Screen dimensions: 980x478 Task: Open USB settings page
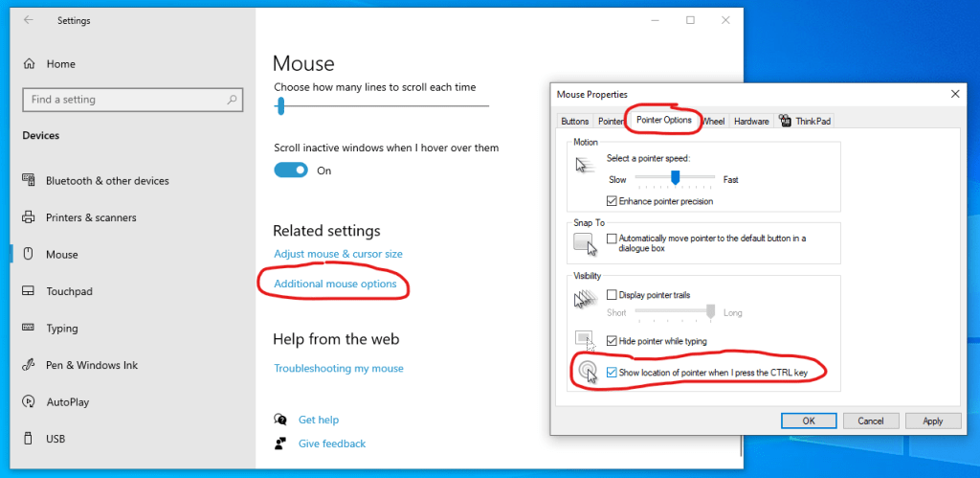point(56,439)
